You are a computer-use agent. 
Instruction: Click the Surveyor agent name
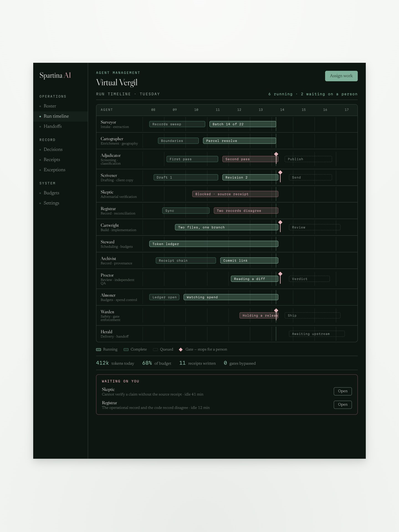coord(108,122)
